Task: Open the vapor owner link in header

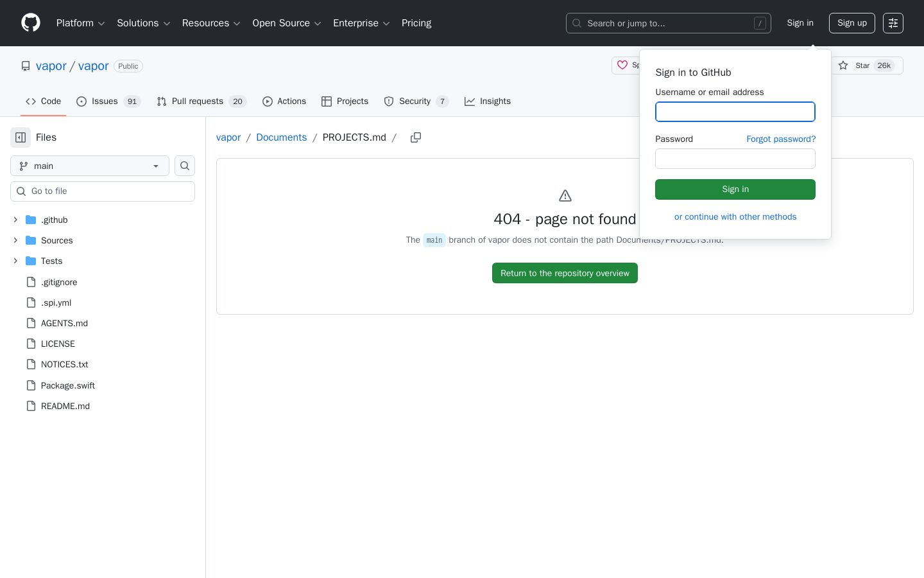Action: coord(51,66)
